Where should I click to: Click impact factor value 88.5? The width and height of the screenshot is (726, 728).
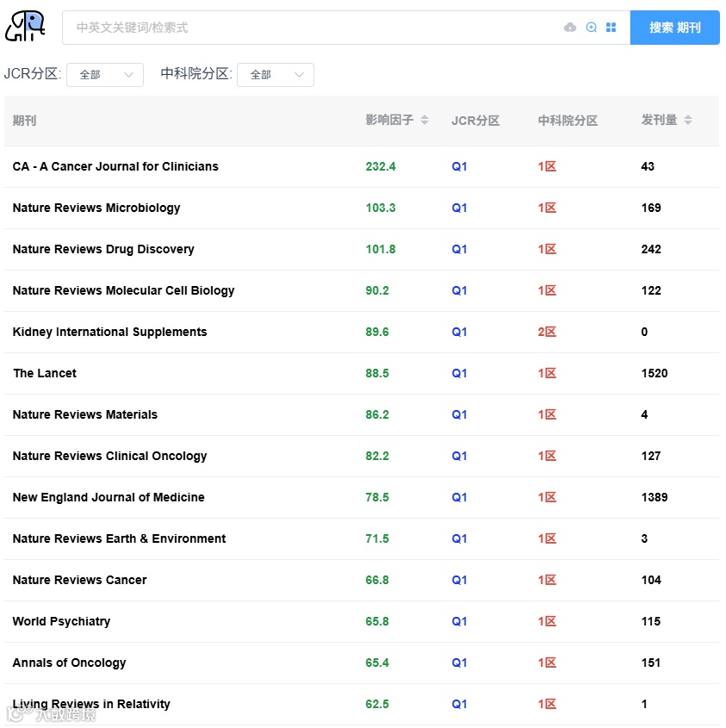pyautogui.click(x=377, y=373)
